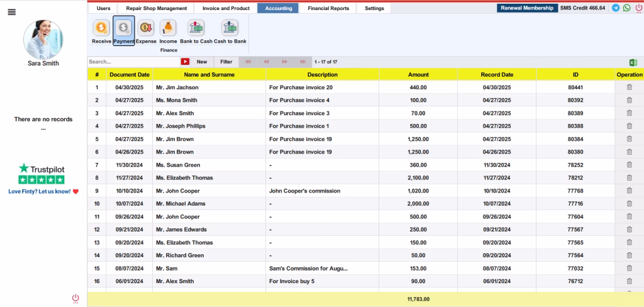Click the Love Finty? Let us know! link
This screenshot has width=644, height=307.
pos(43,191)
